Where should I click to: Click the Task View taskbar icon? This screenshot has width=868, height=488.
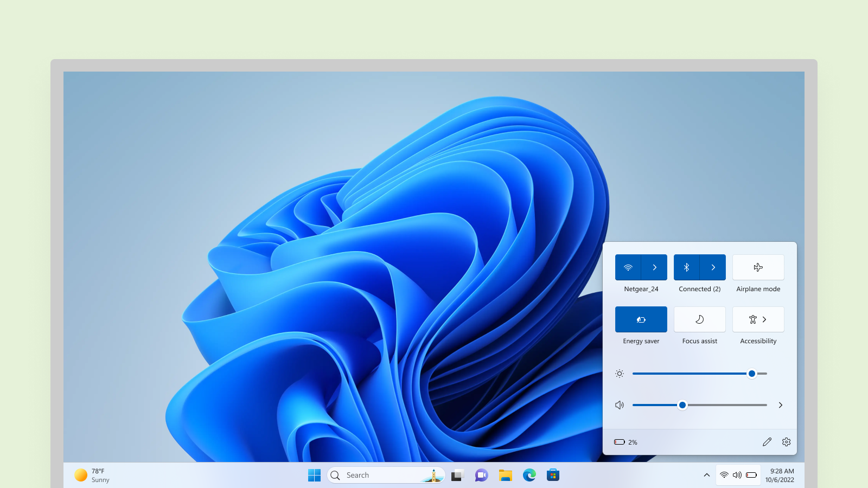(457, 476)
